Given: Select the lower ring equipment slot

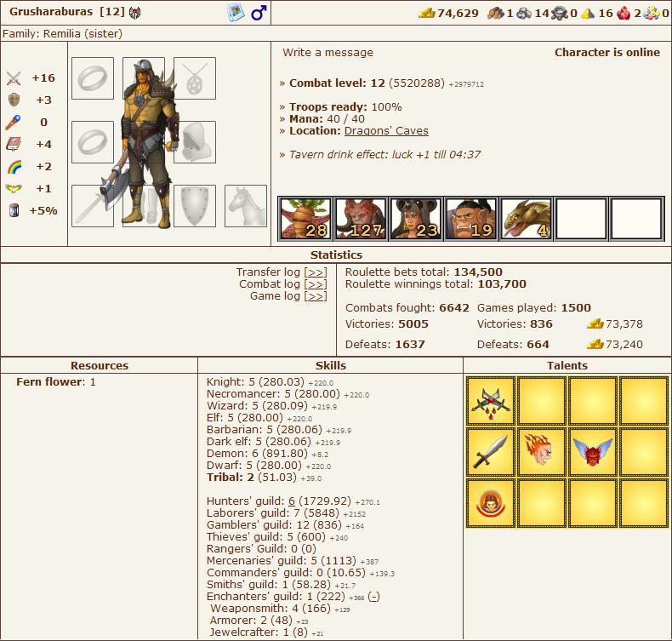Looking at the screenshot, I should [93, 142].
